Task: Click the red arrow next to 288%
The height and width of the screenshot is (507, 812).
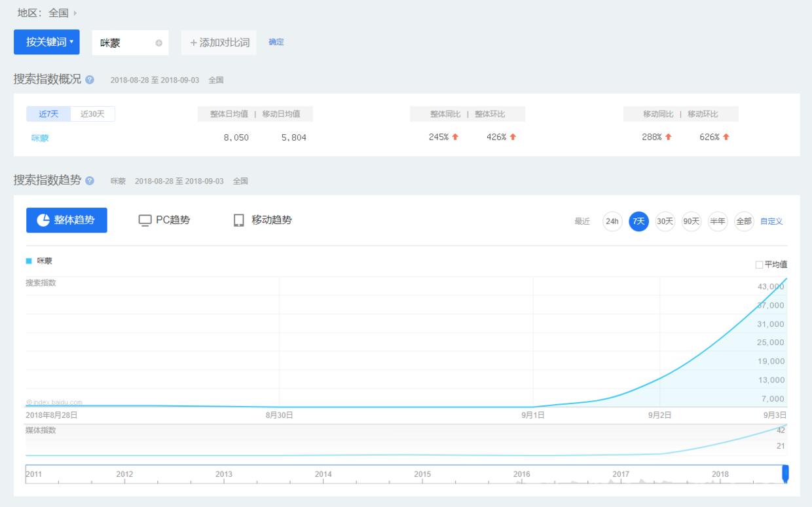Action: coord(668,137)
